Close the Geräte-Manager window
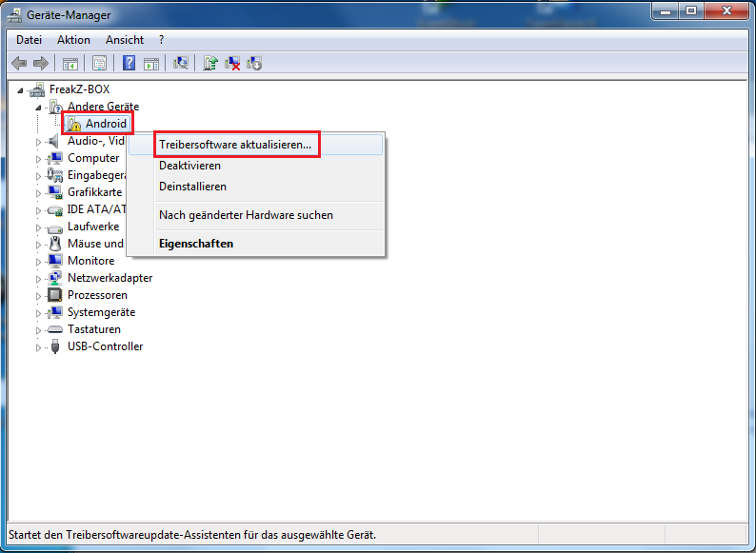Viewport: 756px width, 553px height. coord(727,11)
